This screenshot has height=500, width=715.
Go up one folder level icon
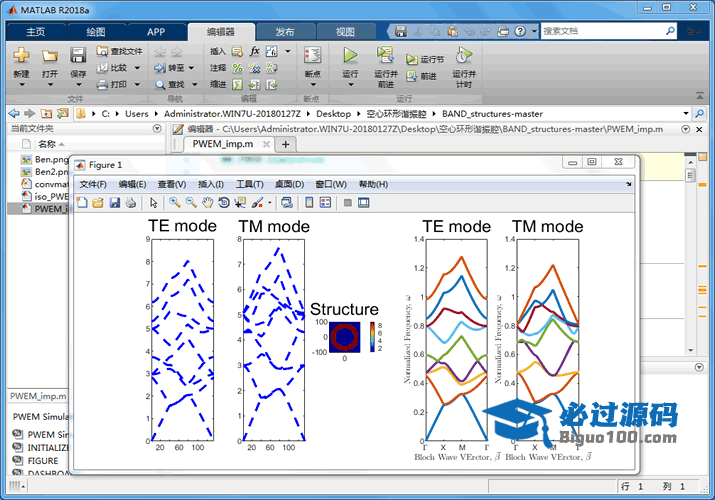tap(46, 113)
